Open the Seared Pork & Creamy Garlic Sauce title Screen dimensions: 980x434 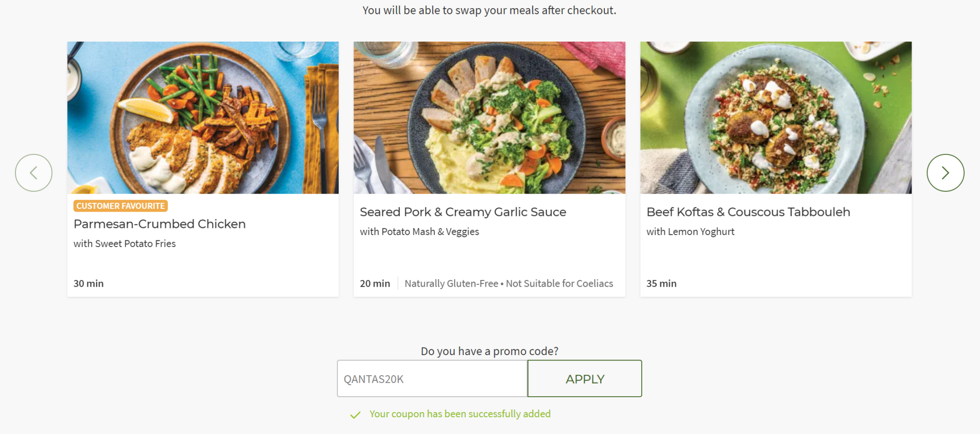click(x=463, y=212)
